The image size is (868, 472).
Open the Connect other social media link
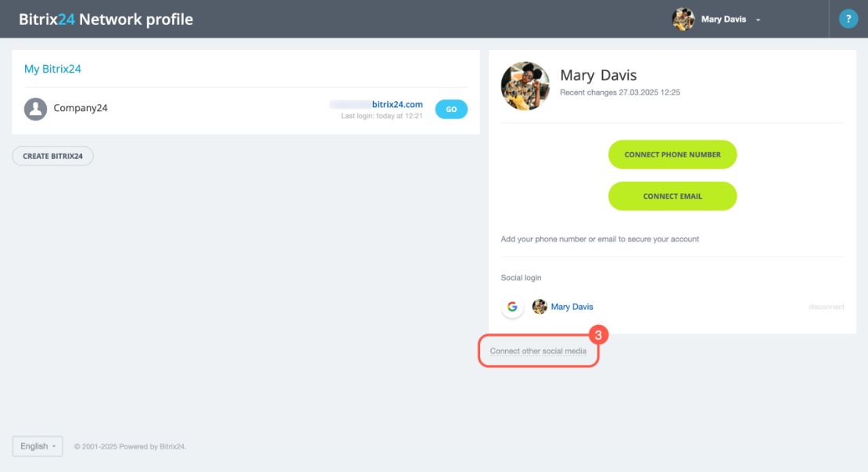(x=538, y=351)
